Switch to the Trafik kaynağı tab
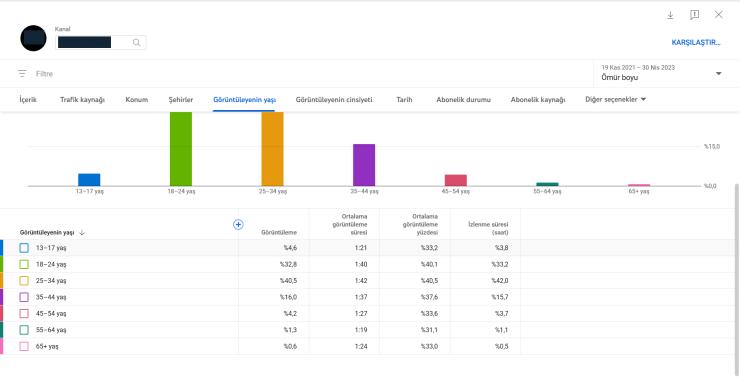Viewport: 740px width, 377px height. pos(82,100)
